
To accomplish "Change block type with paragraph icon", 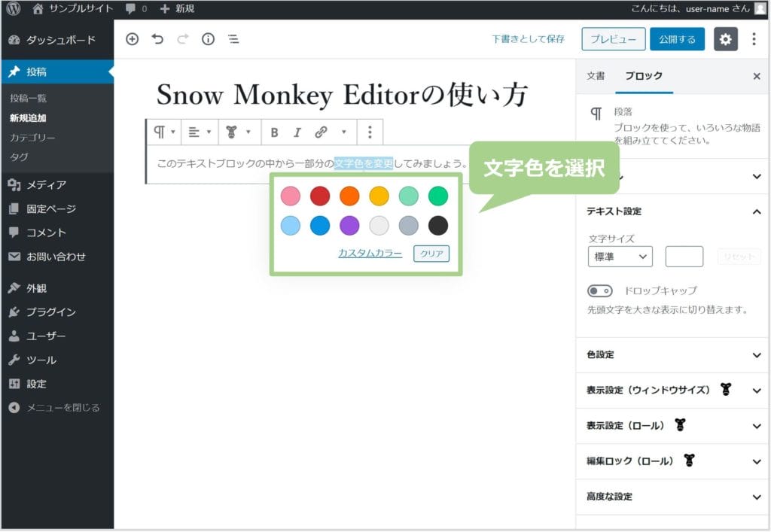I will click(x=164, y=132).
